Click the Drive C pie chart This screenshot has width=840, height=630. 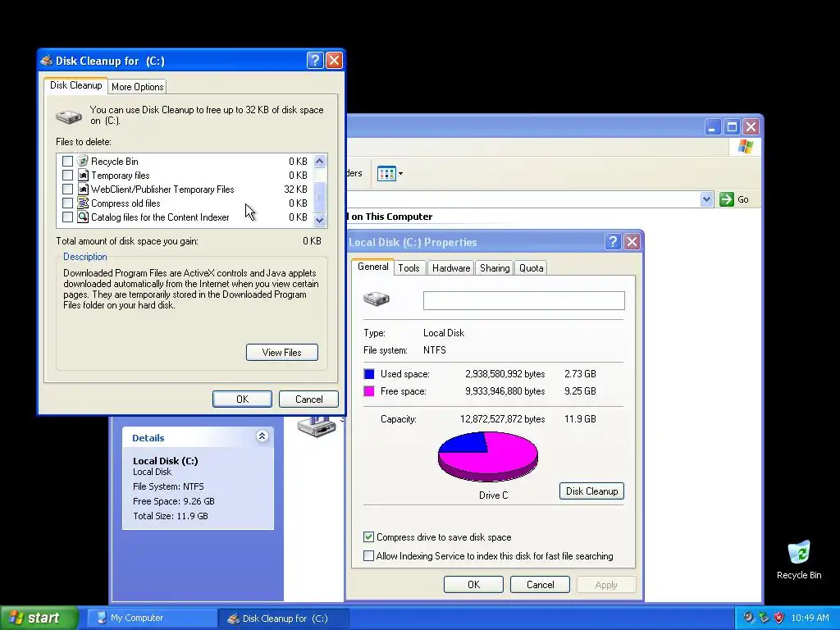coord(487,456)
